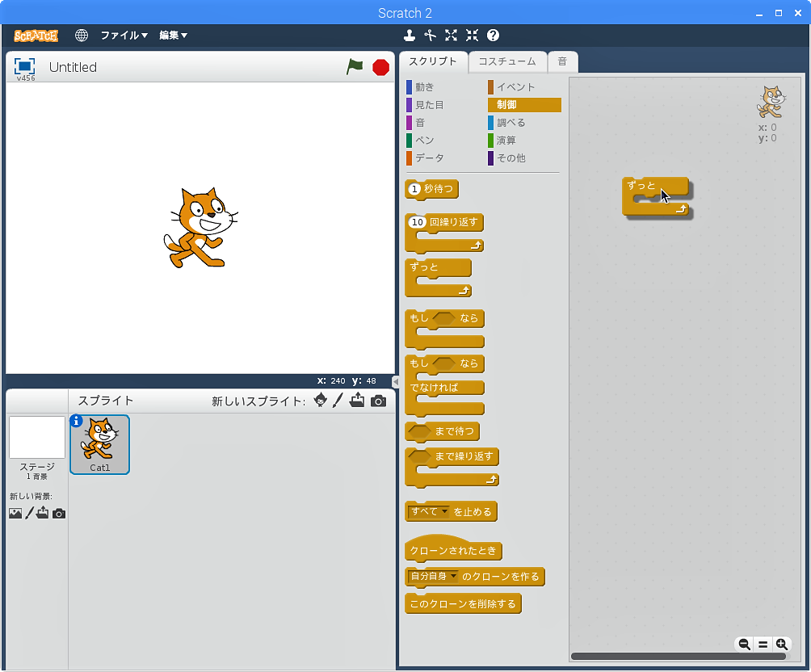Start the project with green flag
The width and height of the screenshot is (811, 672).
click(355, 67)
